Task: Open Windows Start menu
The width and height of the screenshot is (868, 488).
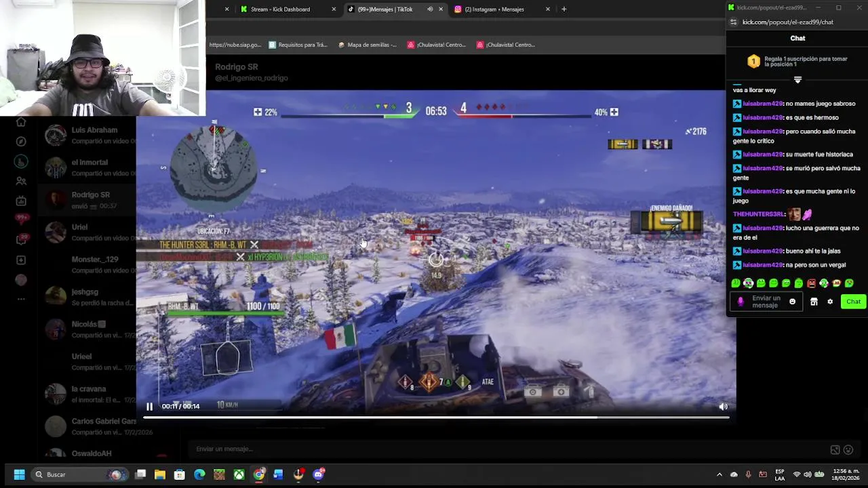Action: click(x=19, y=474)
